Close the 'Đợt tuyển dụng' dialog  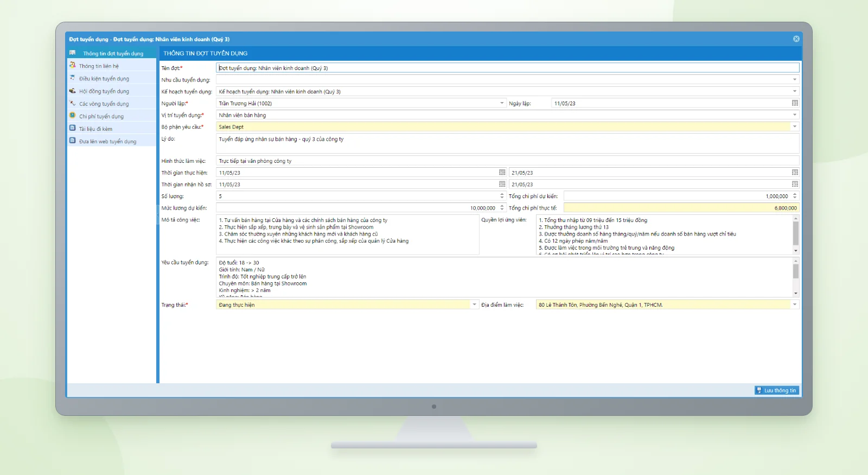pos(796,39)
